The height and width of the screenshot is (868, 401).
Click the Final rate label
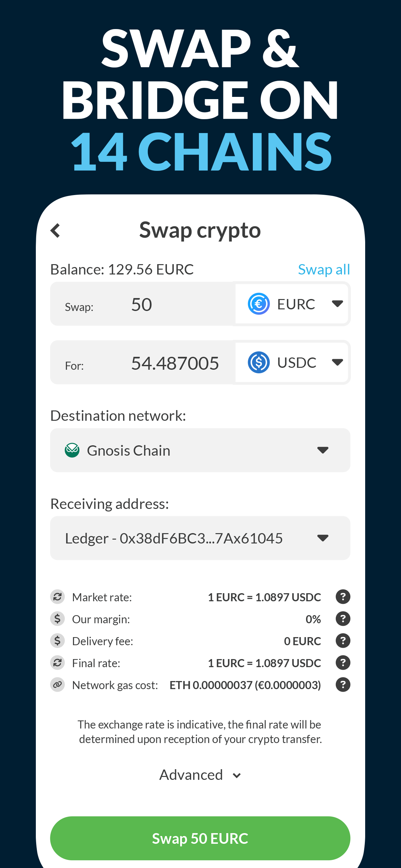tap(96, 663)
